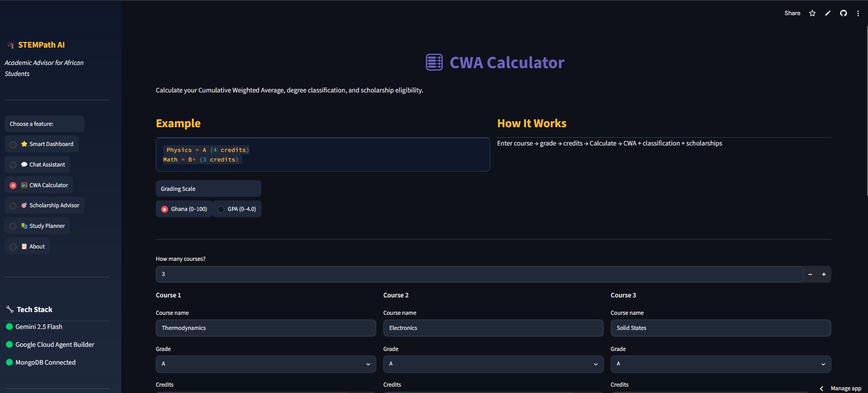The width and height of the screenshot is (868, 393).
Task: Open the Course 2 grade dropdown
Action: [x=493, y=364]
